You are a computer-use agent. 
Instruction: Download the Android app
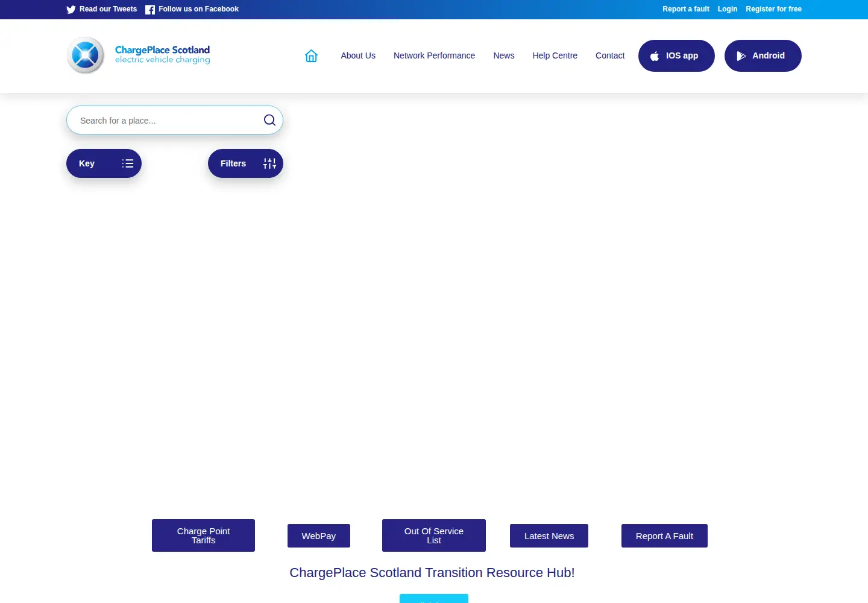tap(763, 55)
